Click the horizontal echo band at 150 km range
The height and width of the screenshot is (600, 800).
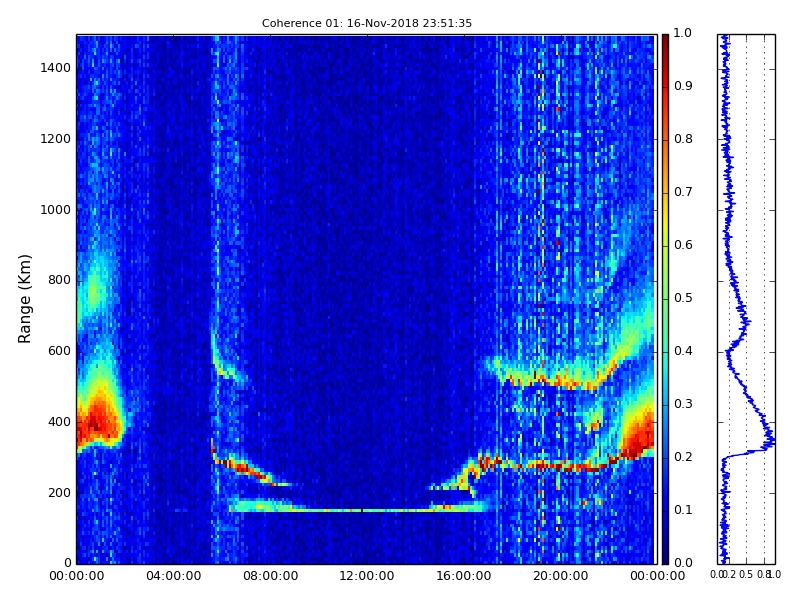[360, 507]
